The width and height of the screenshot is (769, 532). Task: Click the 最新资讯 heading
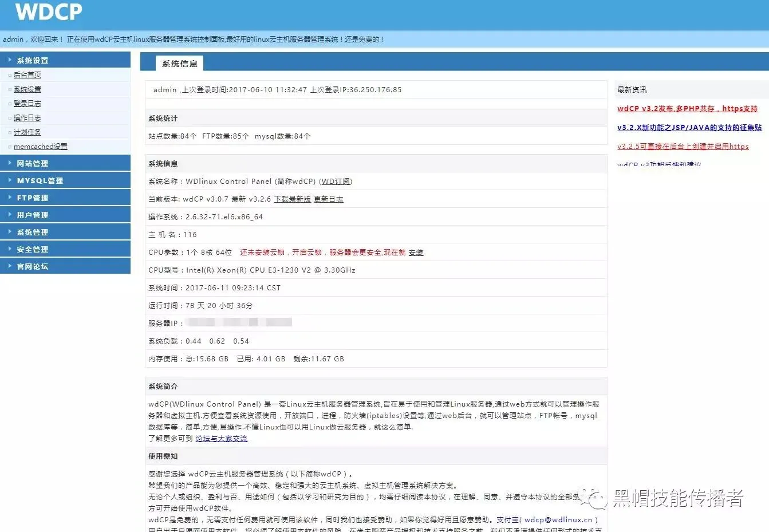[632, 90]
